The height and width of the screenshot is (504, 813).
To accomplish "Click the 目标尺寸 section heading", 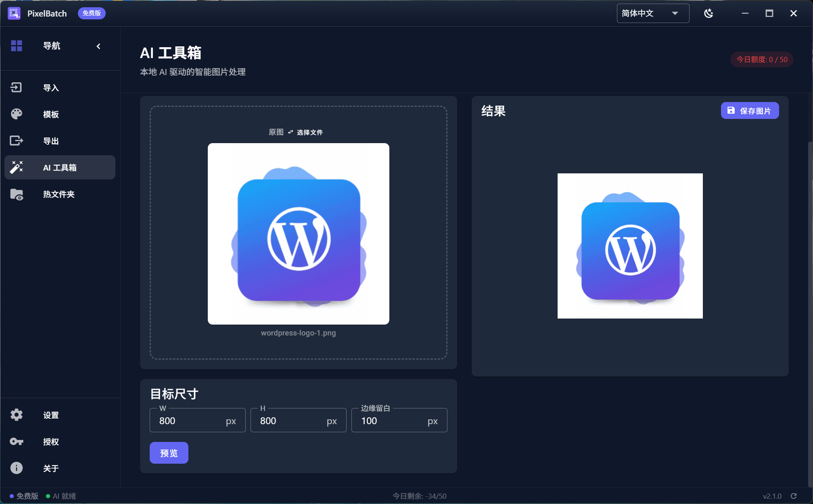I will coord(174,394).
